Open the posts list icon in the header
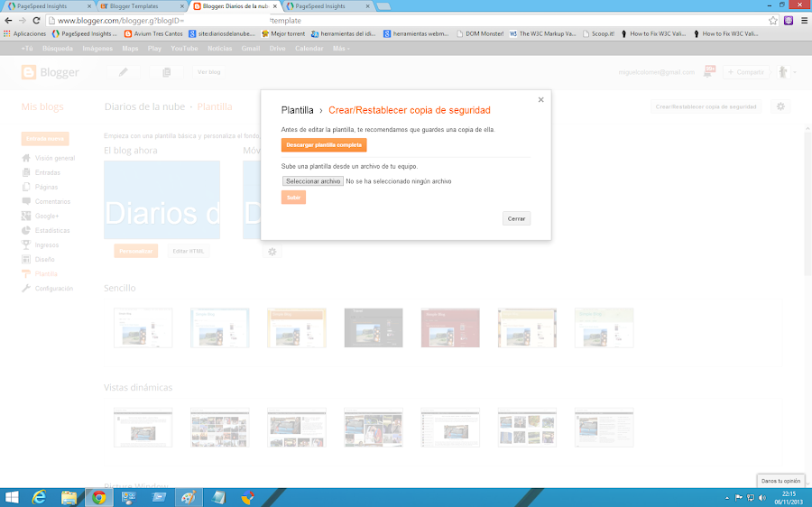Viewport: 812px width, 507px height. click(x=166, y=72)
